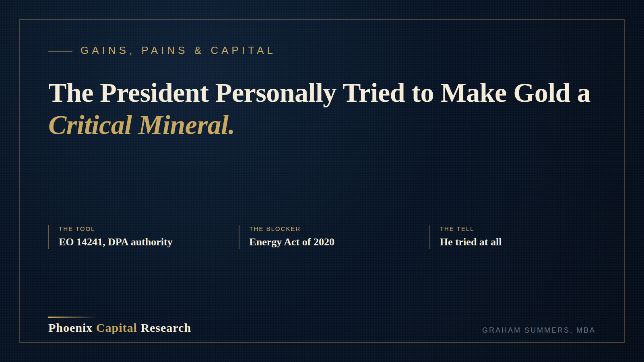Select the "GRAHAM SUMMERS, MBA" byline
Screen dimensions: 644x362
pyautogui.click(x=539, y=330)
